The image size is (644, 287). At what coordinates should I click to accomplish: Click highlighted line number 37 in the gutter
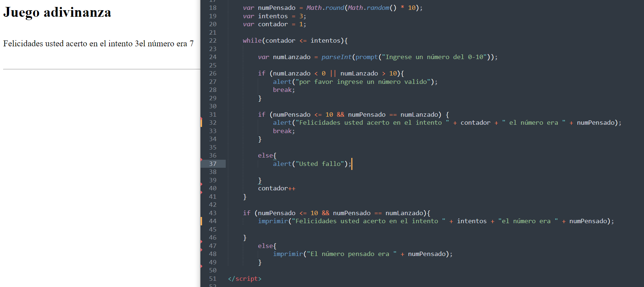213,164
